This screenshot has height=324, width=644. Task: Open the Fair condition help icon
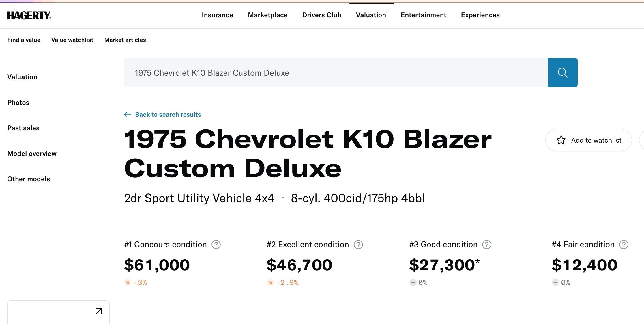click(x=624, y=245)
